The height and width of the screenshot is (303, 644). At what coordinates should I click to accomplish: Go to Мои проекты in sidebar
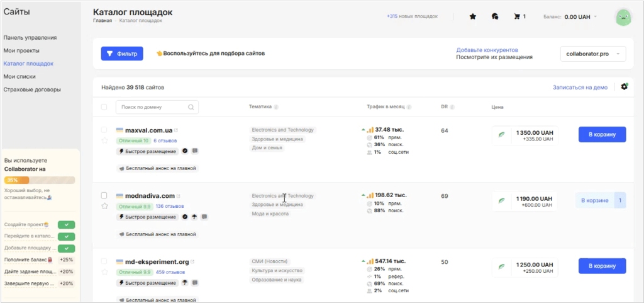pyautogui.click(x=21, y=50)
